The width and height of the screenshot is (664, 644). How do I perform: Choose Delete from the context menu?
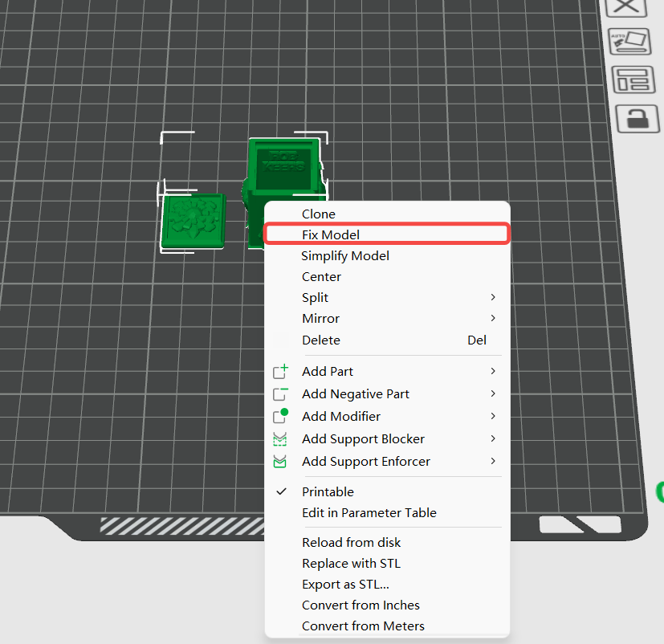pos(387,340)
